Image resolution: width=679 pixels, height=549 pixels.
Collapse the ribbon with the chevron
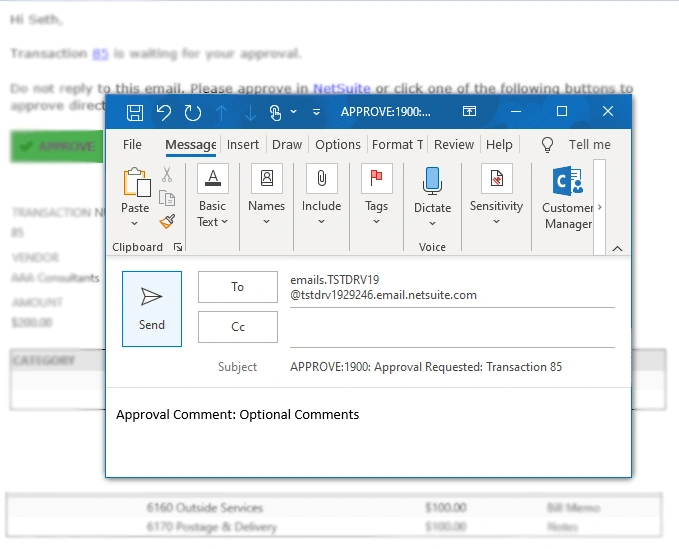(617, 248)
